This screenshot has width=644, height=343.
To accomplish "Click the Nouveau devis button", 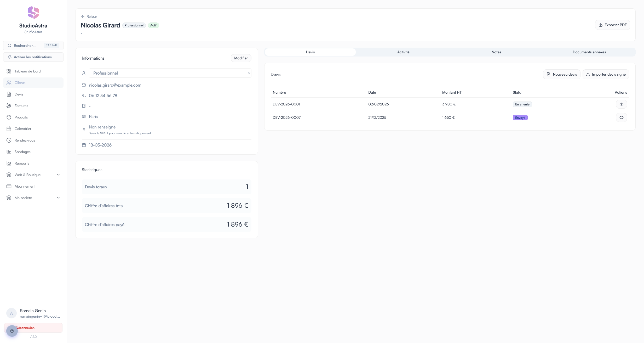I will point(561,74).
